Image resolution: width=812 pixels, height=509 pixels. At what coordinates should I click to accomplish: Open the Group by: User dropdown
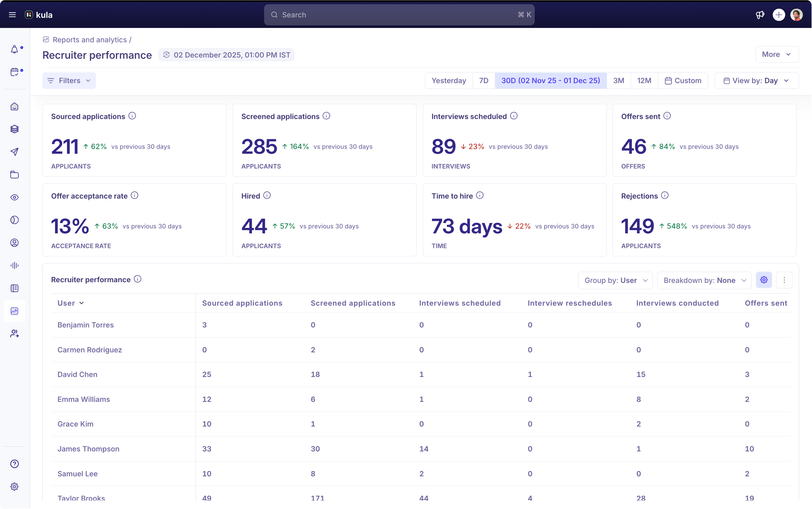(x=615, y=280)
